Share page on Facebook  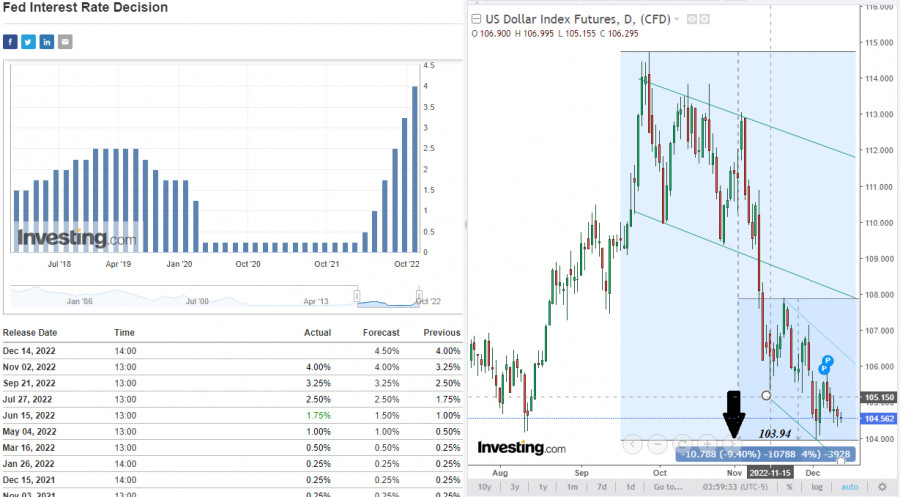(x=10, y=42)
